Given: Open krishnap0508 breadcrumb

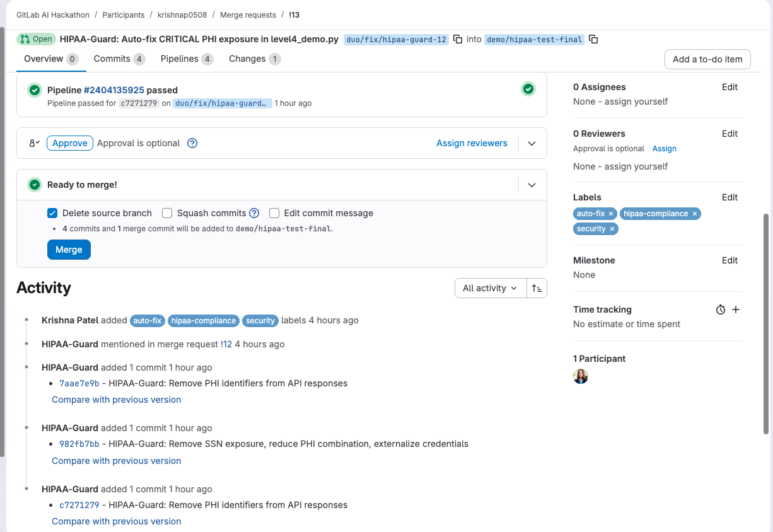Looking at the screenshot, I should [x=182, y=14].
